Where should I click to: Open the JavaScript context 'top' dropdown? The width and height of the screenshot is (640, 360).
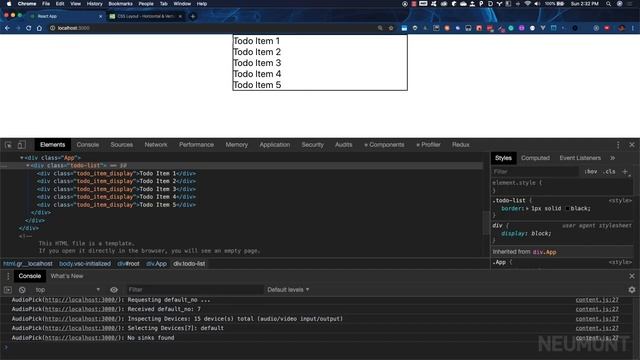click(67, 290)
